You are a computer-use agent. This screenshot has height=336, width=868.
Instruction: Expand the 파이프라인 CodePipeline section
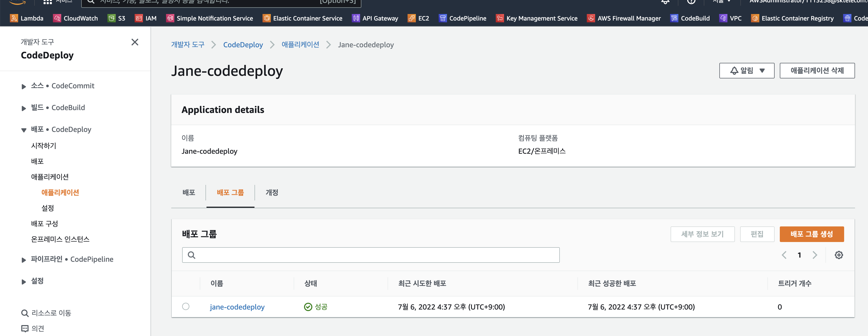pos(24,260)
